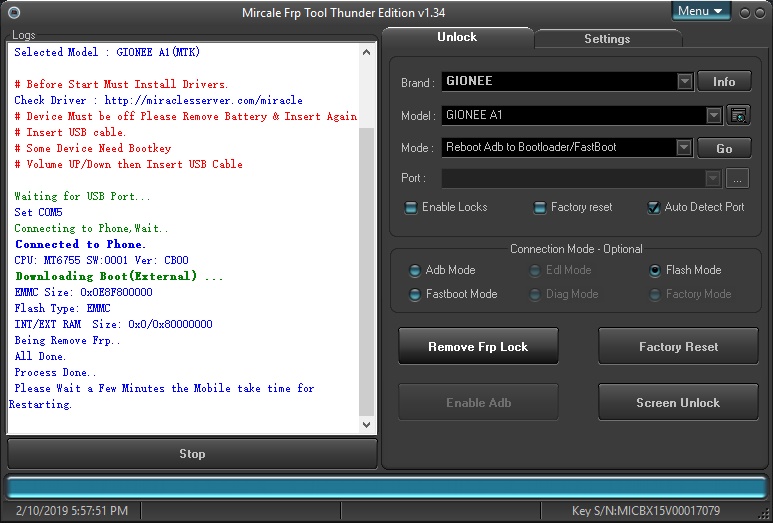Click the Mode combo box Reboot Adb to Bootloader

click(x=567, y=147)
